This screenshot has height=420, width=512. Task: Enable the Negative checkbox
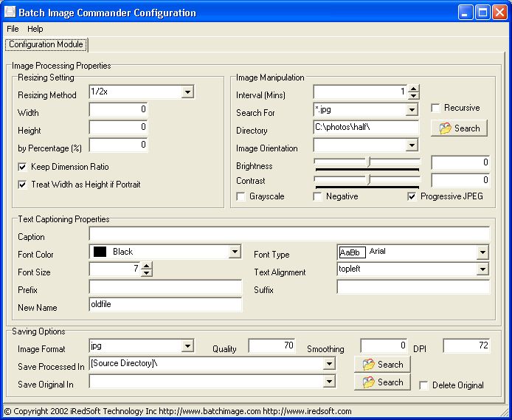[317, 196]
